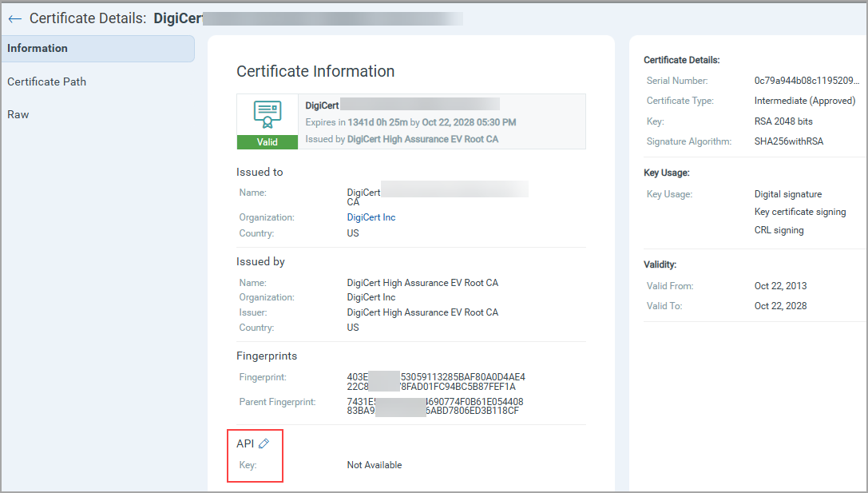
Task: Click the green Valid status badge
Action: 268,142
